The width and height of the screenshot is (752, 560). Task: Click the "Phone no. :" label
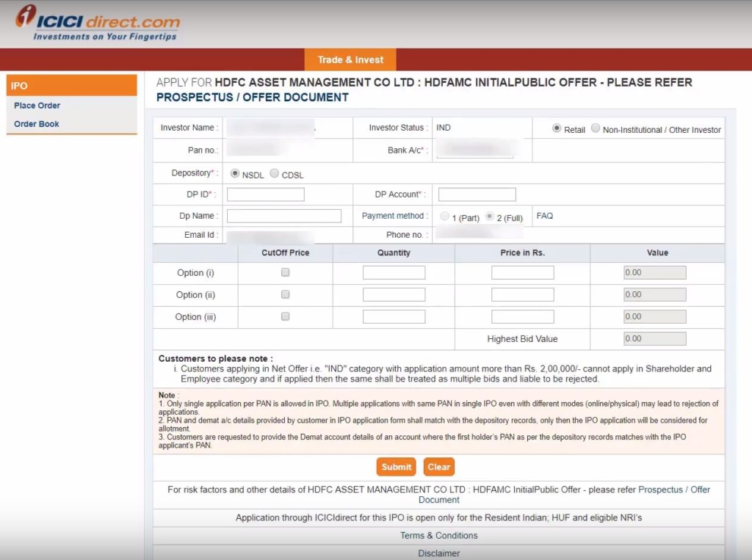(407, 235)
